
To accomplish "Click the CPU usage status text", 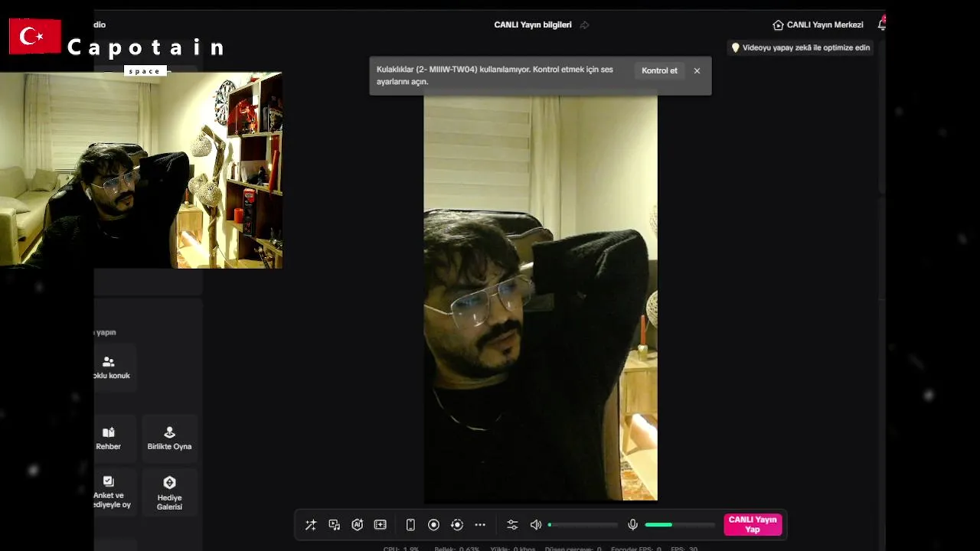I will [400, 548].
